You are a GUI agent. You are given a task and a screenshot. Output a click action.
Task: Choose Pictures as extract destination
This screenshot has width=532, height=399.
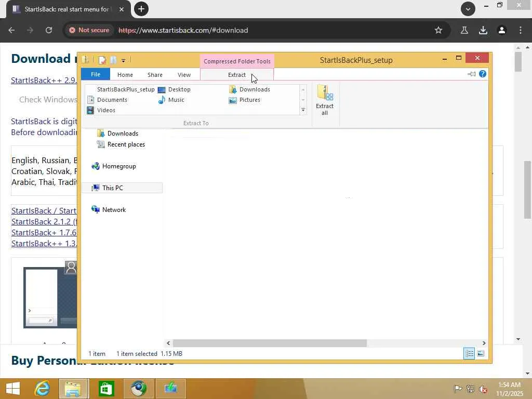pyautogui.click(x=245, y=100)
